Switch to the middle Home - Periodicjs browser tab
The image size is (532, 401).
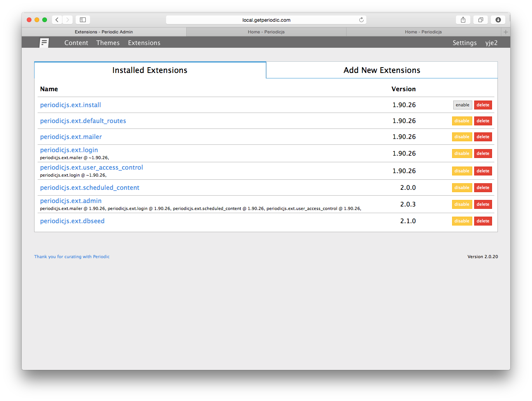coord(266,32)
